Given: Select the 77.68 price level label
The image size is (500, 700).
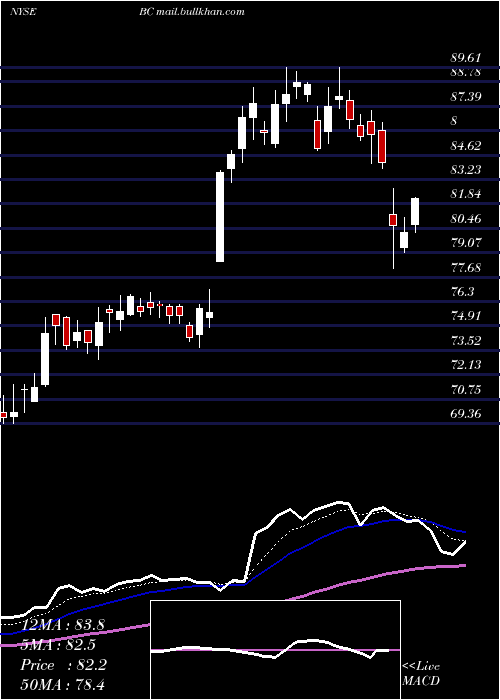Looking at the screenshot, I should tap(466, 267).
